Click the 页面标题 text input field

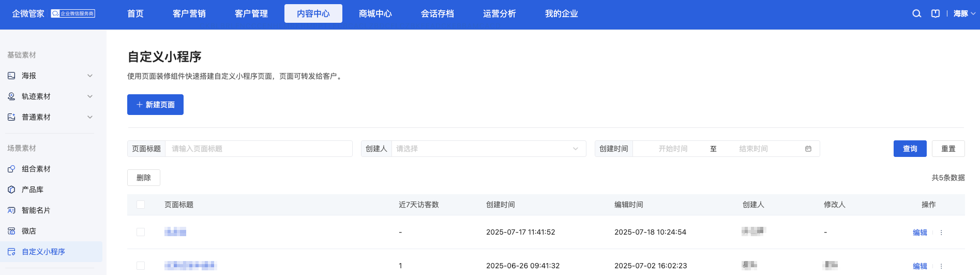259,149
